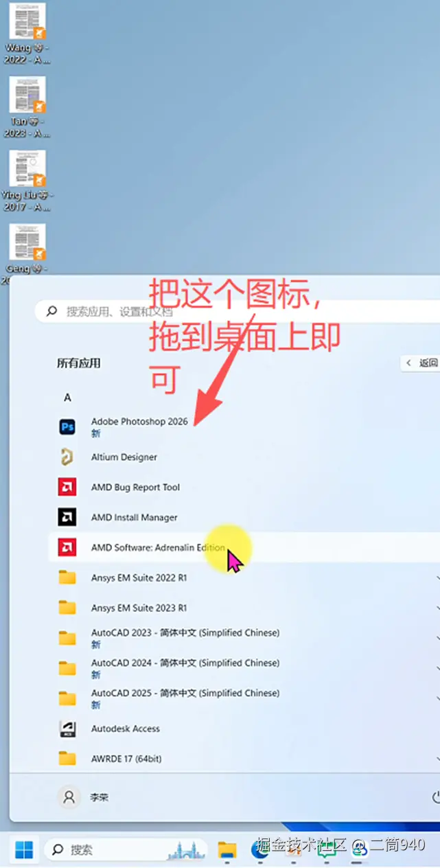
Task: Launch Altium Designer icon
Action: (x=67, y=457)
